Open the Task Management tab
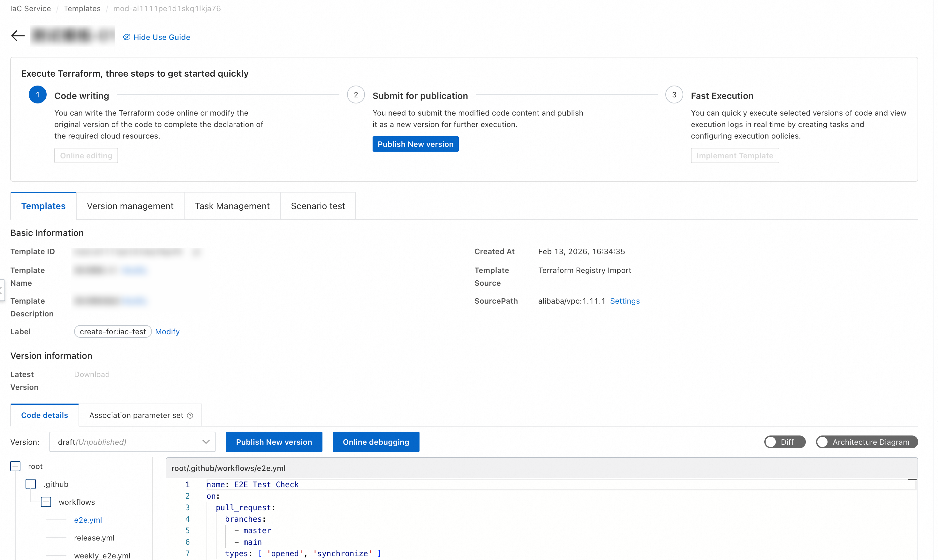 [x=232, y=206]
